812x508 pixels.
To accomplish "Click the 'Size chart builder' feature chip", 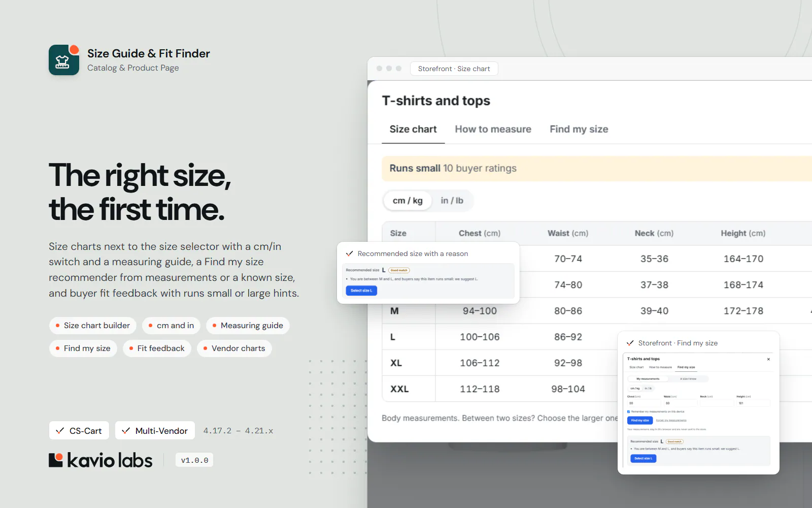I will point(93,326).
